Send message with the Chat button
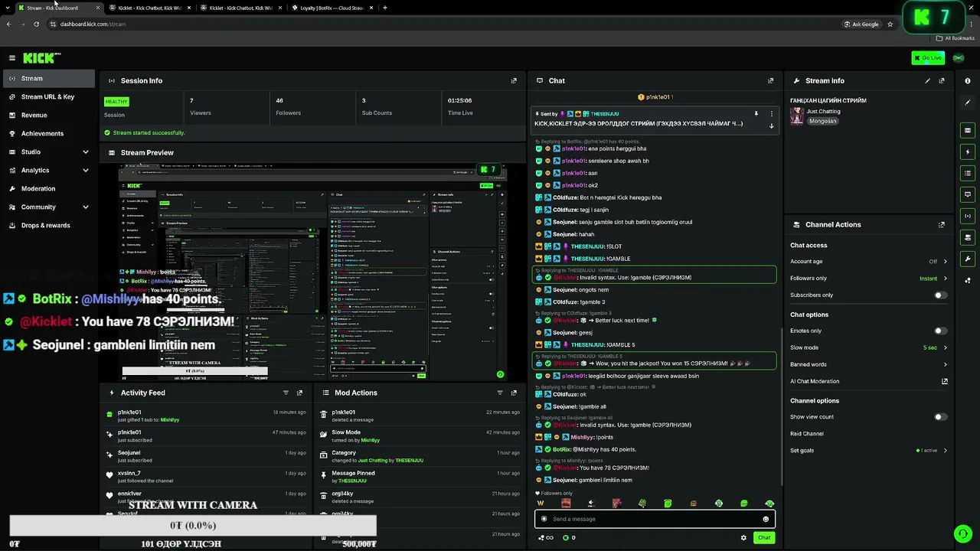 pyautogui.click(x=764, y=537)
